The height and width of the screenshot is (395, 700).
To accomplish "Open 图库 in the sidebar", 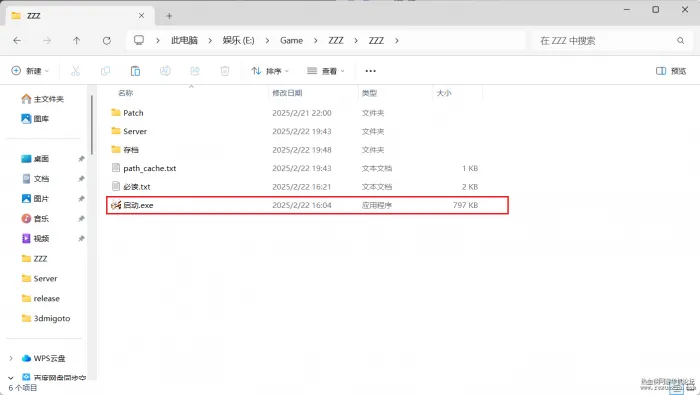I will click(35, 119).
